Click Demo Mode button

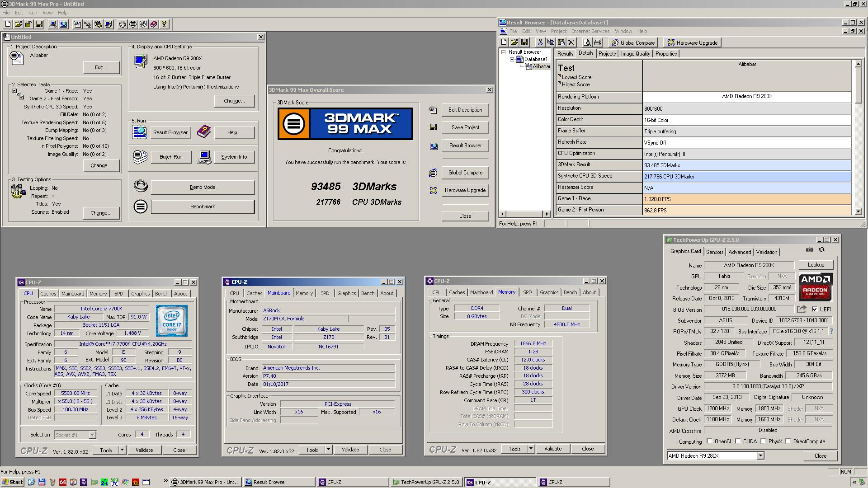click(203, 187)
